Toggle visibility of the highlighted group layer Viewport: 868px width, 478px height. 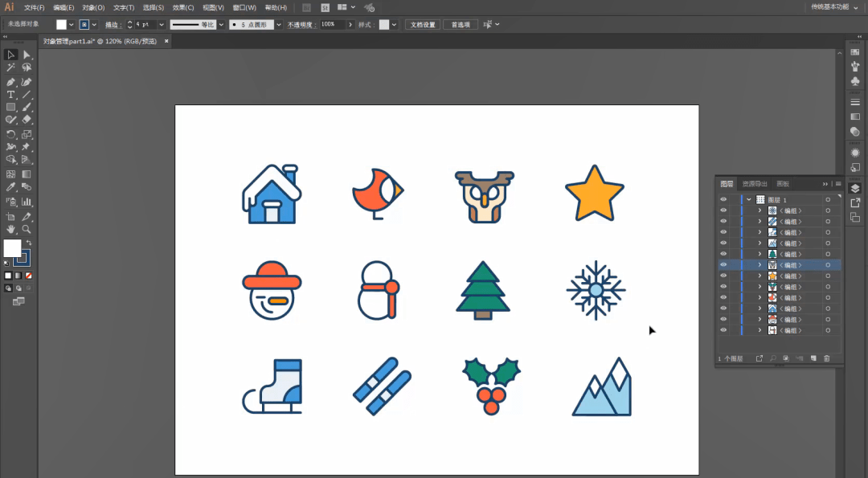click(723, 265)
